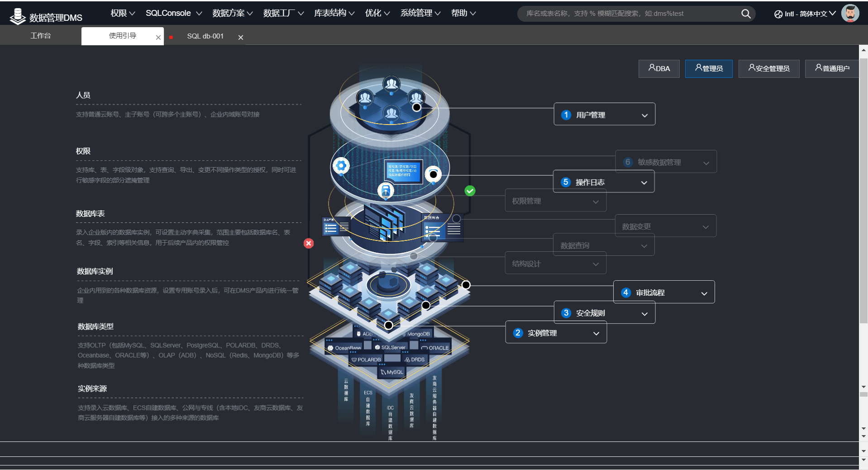Close the 使用引导 tab
Viewport: 868px width, 470px height.
tap(158, 38)
